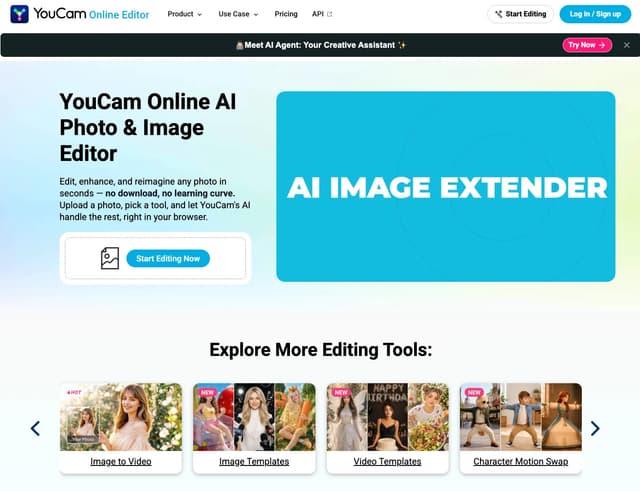Screen dimensions: 640x491
Task: Click Try Now in the AI Agent banner
Action: pos(587,45)
